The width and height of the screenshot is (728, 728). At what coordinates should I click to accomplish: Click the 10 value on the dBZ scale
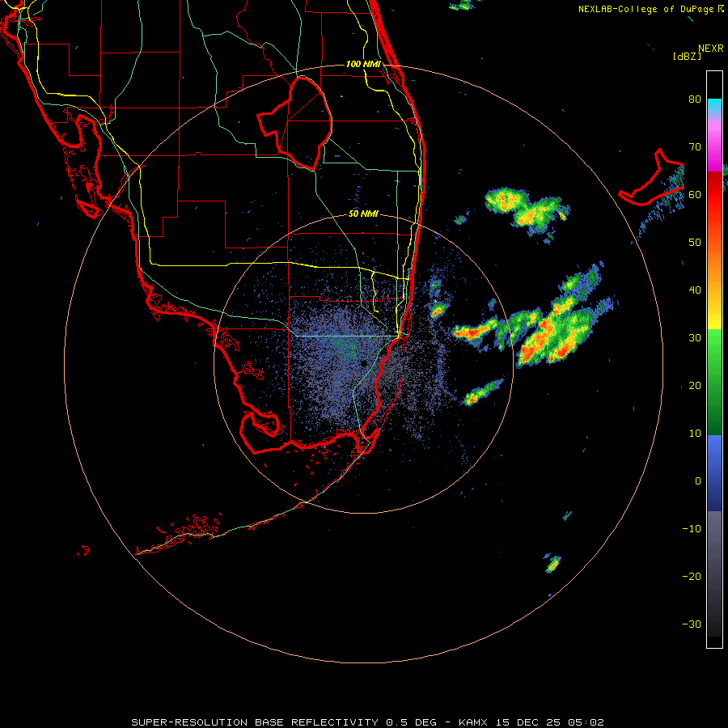coord(695,434)
